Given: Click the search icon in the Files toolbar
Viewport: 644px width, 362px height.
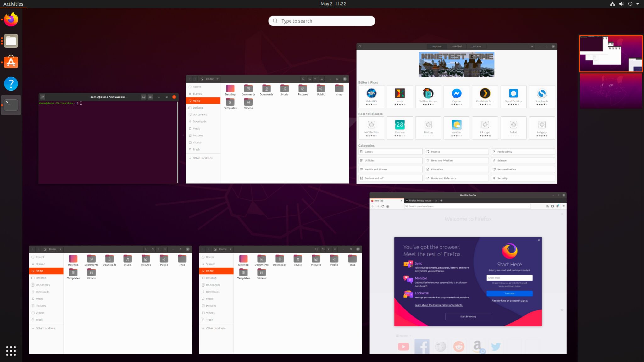Looking at the screenshot, I should point(303,79).
